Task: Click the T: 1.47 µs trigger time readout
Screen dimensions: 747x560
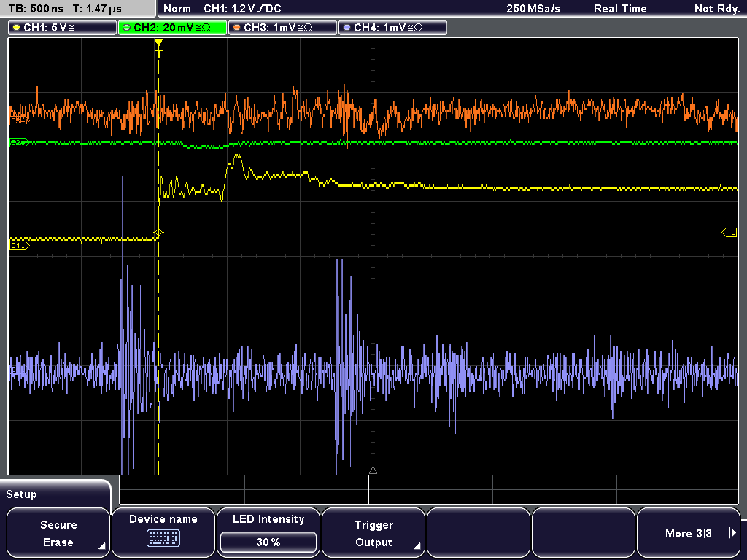Action: (x=97, y=9)
